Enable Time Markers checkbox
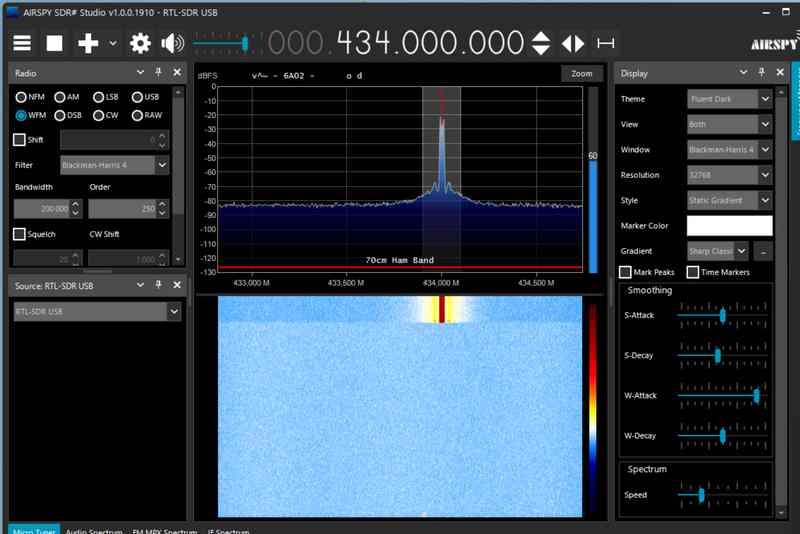800x534 pixels. [693, 272]
